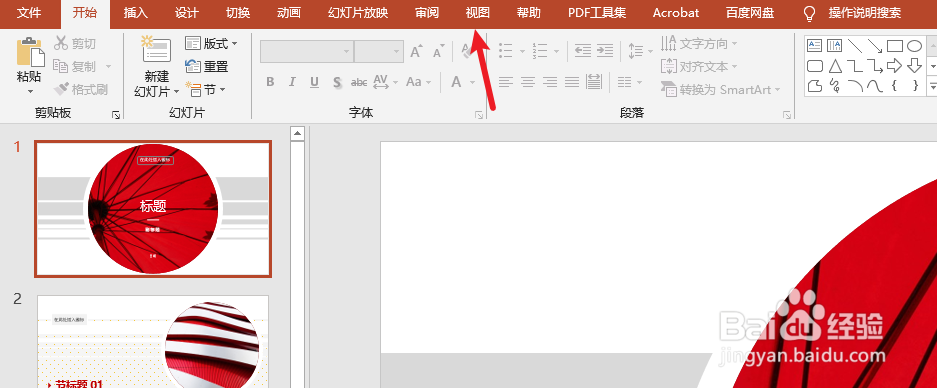Click Decrease Indent icon
937x388 pixels.
583,50
